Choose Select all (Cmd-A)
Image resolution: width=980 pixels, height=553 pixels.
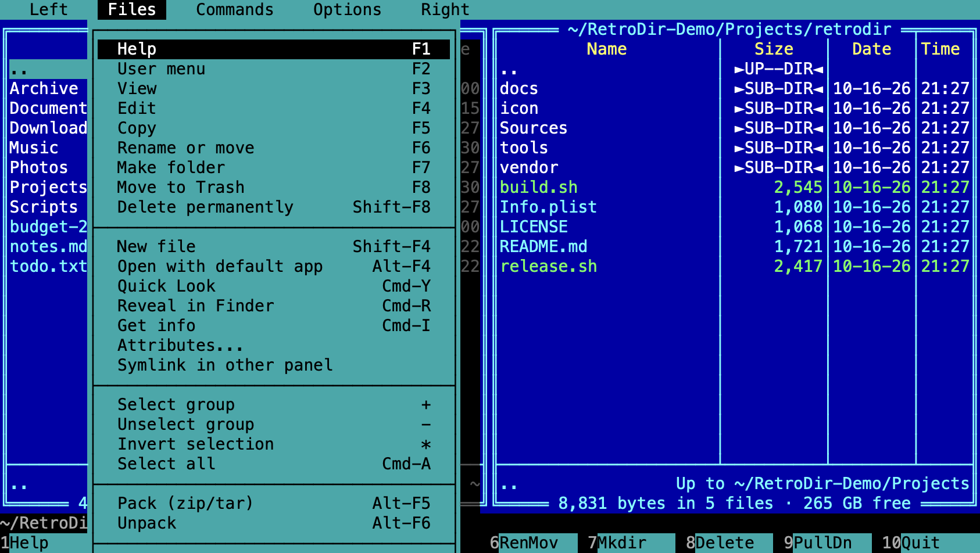[274, 464]
